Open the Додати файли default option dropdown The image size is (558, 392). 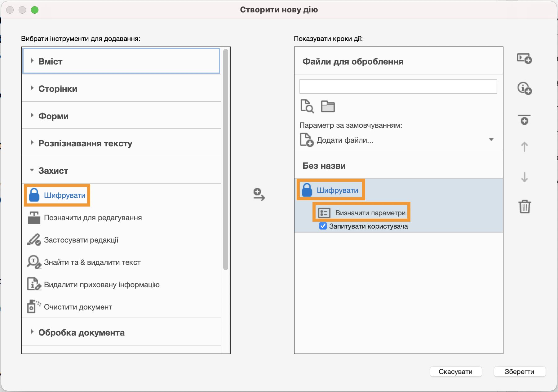pyautogui.click(x=491, y=140)
